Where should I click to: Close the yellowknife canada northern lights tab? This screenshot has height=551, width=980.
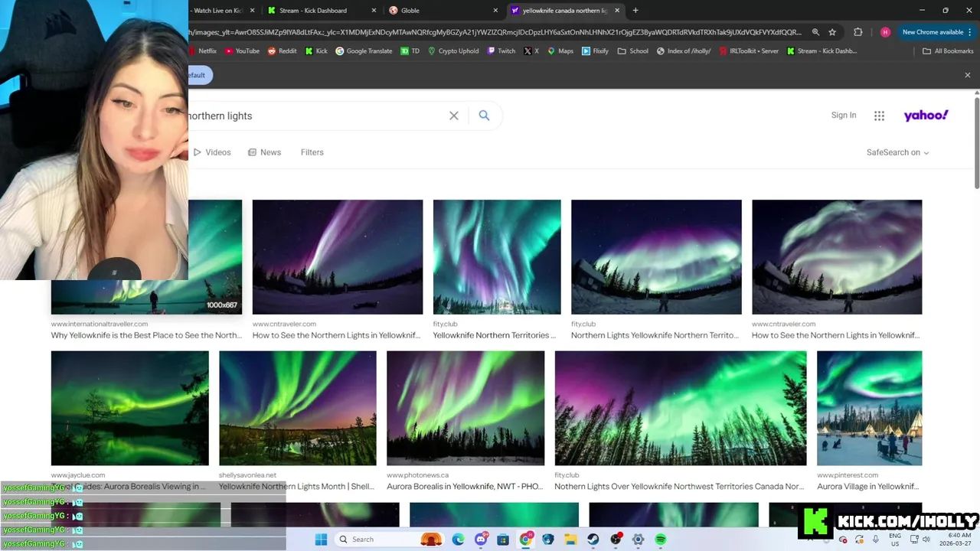pos(617,11)
